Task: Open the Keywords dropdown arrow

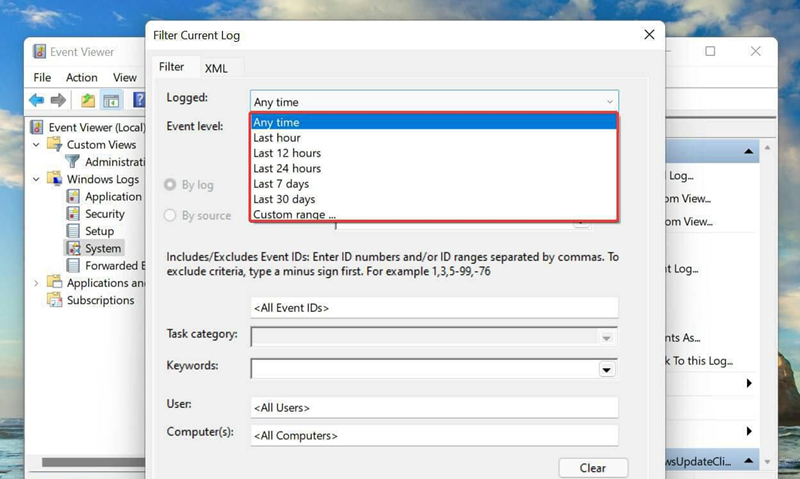Action: click(x=606, y=369)
